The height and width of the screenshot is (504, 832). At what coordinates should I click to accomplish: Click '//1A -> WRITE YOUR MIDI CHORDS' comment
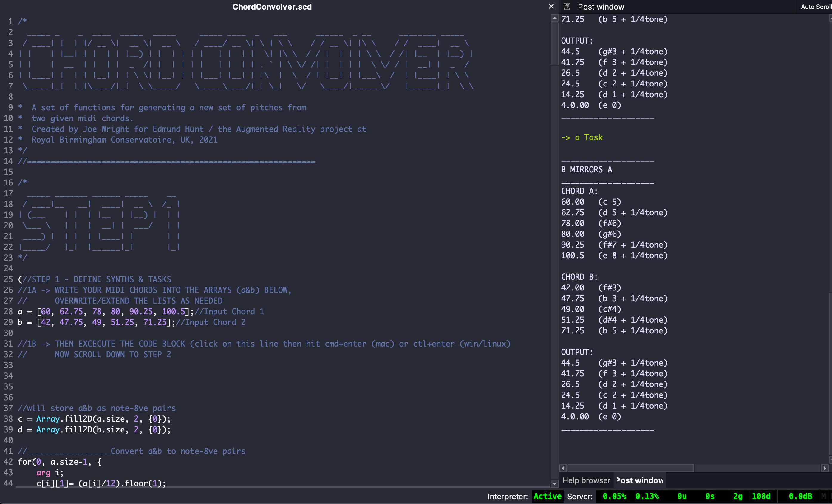tap(154, 290)
